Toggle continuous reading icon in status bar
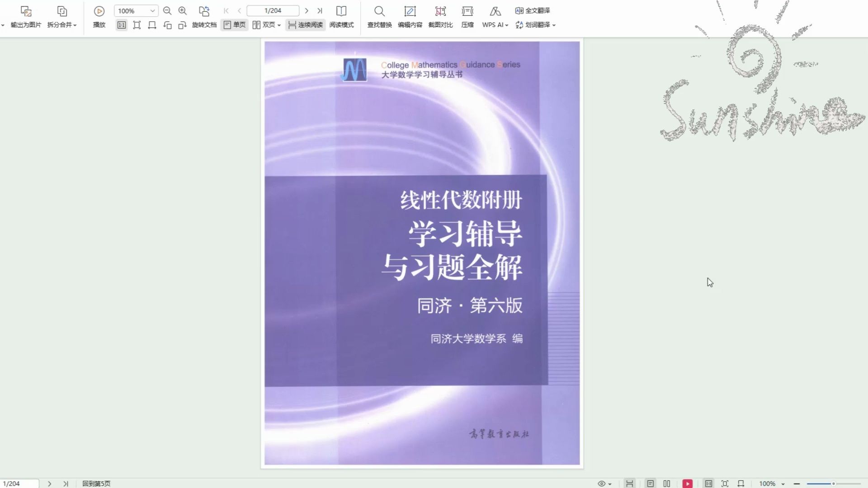Screen dimensions: 868x488 point(629,483)
